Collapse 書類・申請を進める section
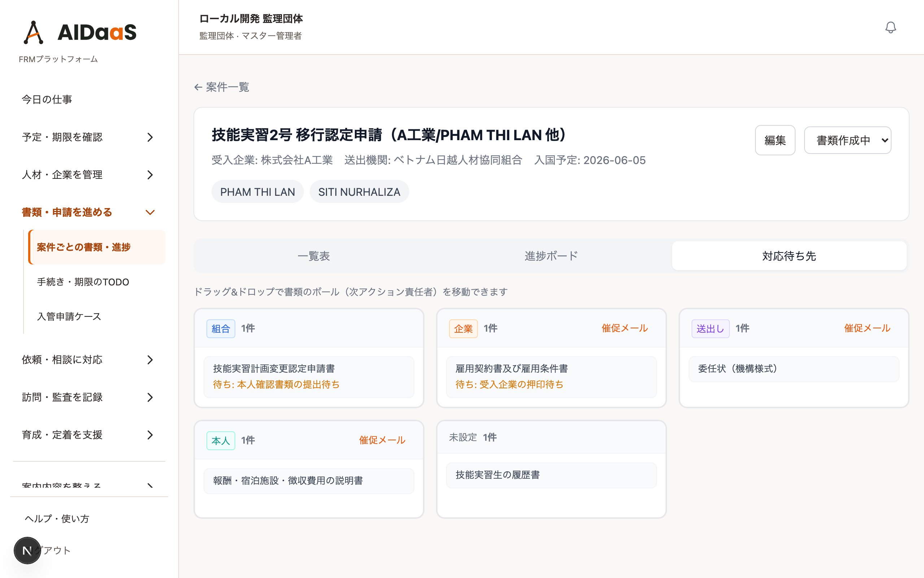Image resolution: width=924 pixels, height=578 pixels. pos(88,212)
